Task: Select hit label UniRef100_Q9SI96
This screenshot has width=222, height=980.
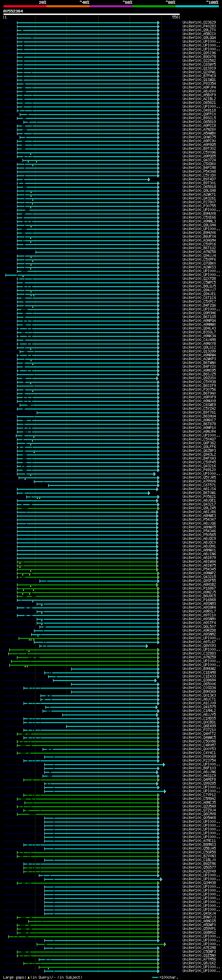Action: [x=199, y=53]
